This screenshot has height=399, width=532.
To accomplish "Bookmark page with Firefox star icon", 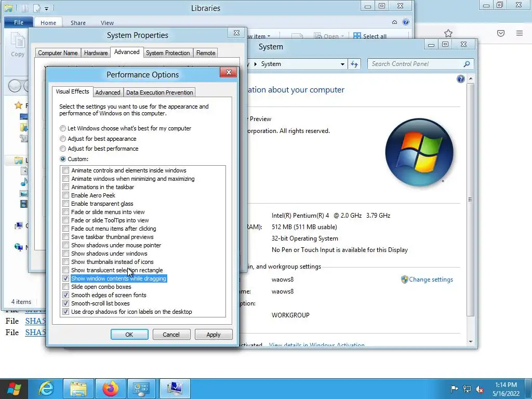I will click(448, 33).
